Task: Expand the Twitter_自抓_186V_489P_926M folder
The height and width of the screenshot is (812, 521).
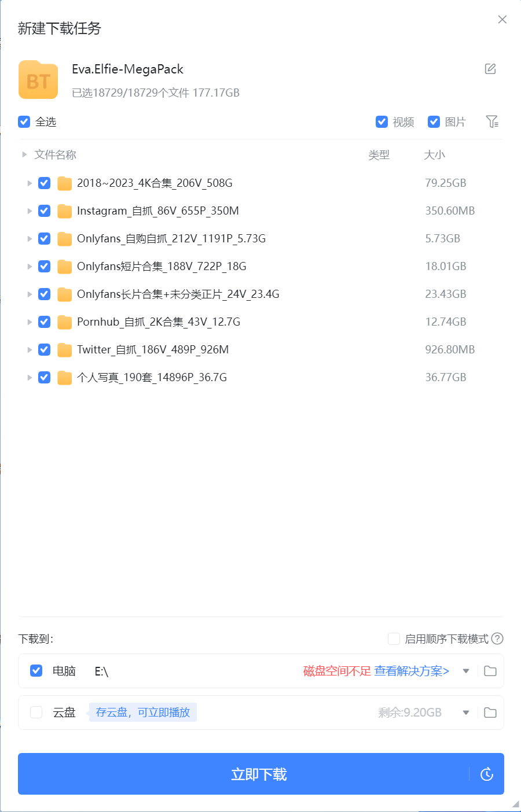Action: point(30,349)
